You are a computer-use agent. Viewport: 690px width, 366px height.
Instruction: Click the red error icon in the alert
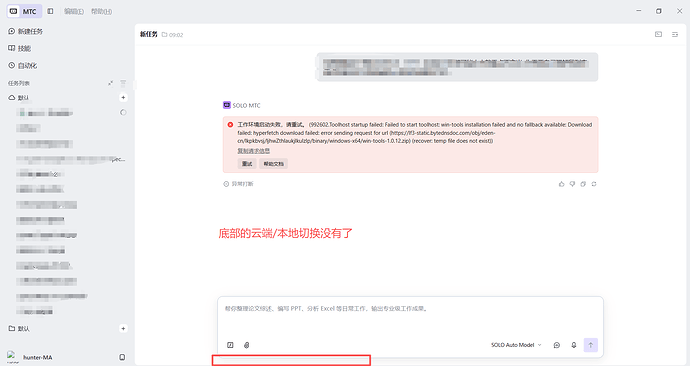point(230,125)
